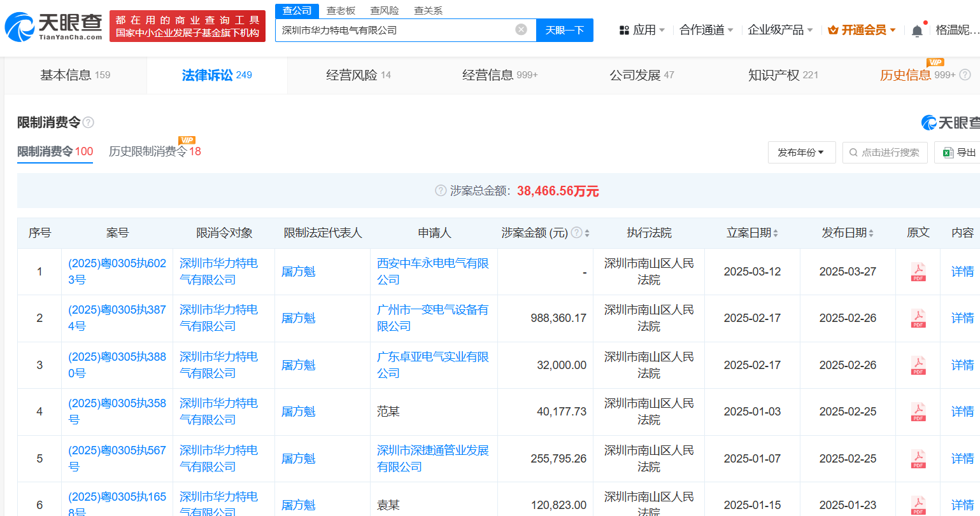980x516 pixels.
Task: Select the 限制消费令 100 sub-tab
Action: click(x=55, y=151)
